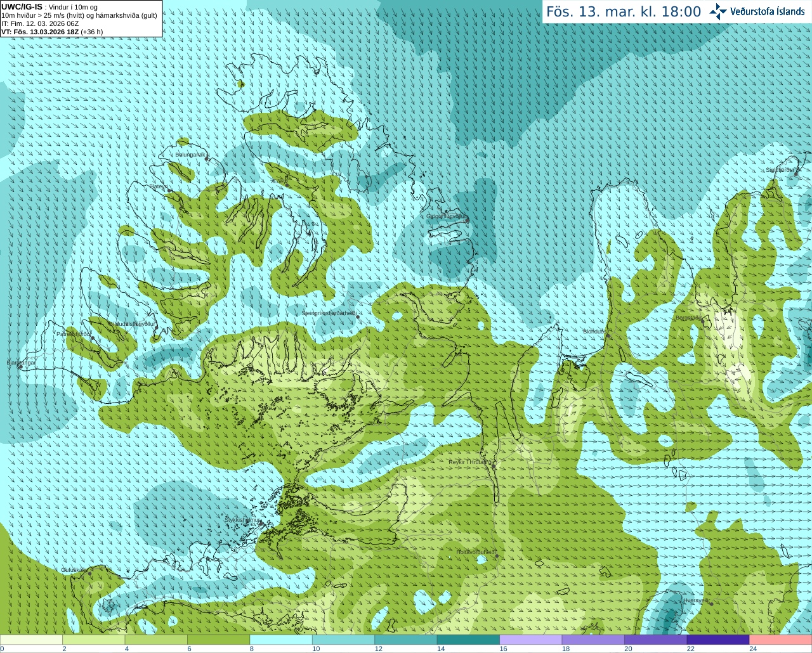Click the 'IT: Fim. 12. 03. 2026 06Z' line
This screenshot has height=653, width=812.
tap(40, 23)
